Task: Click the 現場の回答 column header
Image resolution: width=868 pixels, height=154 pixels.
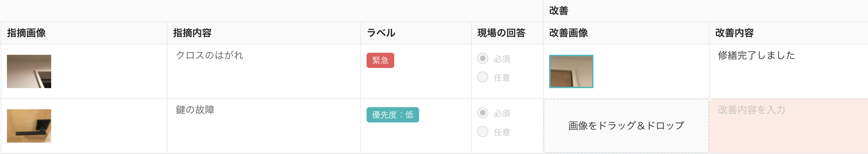Action: 501,33
